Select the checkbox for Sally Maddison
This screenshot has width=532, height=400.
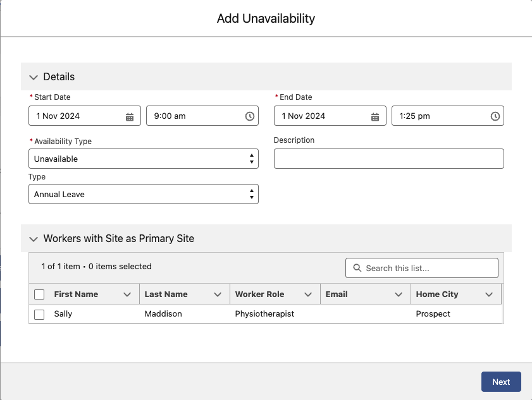39,314
